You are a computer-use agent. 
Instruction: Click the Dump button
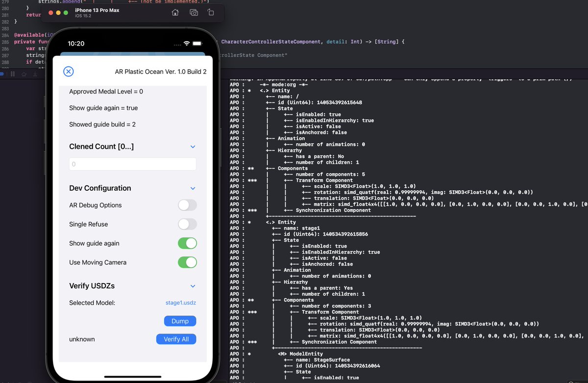tap(180, 321)
